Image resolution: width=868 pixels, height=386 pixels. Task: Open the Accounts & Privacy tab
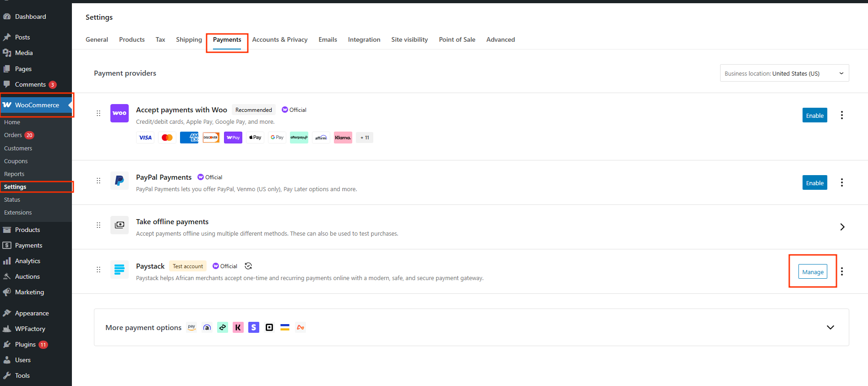(280, 39)
